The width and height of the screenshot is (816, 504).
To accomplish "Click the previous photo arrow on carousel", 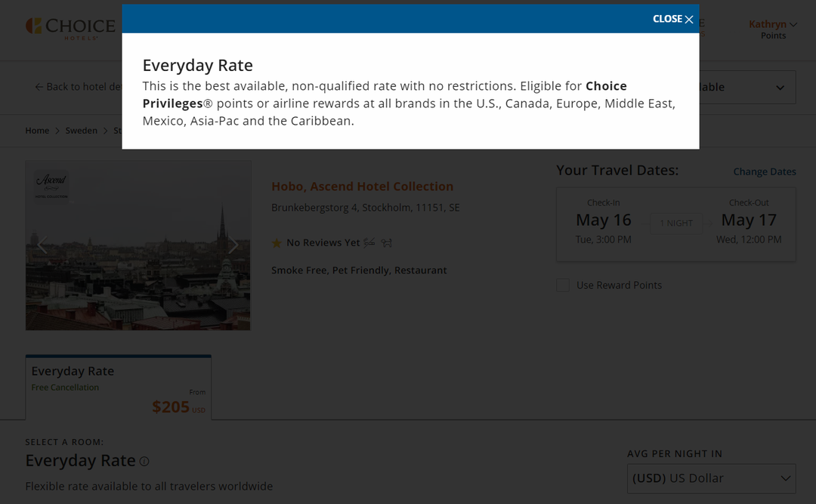I will [43, 245].
